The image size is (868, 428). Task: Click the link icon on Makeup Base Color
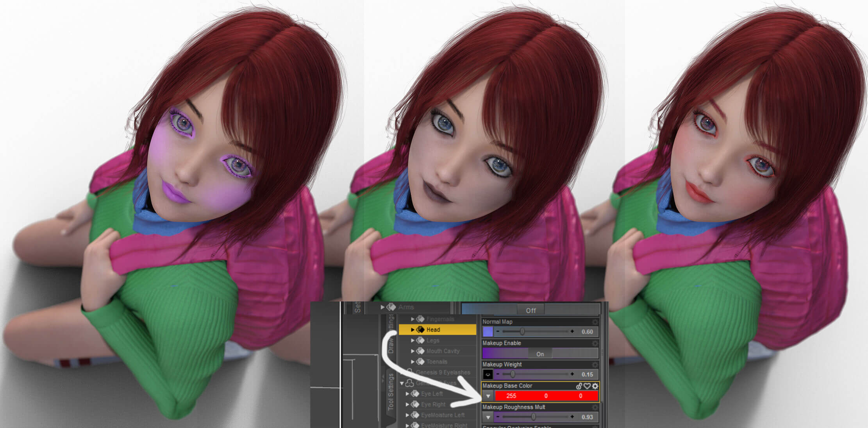coord(579,386)
